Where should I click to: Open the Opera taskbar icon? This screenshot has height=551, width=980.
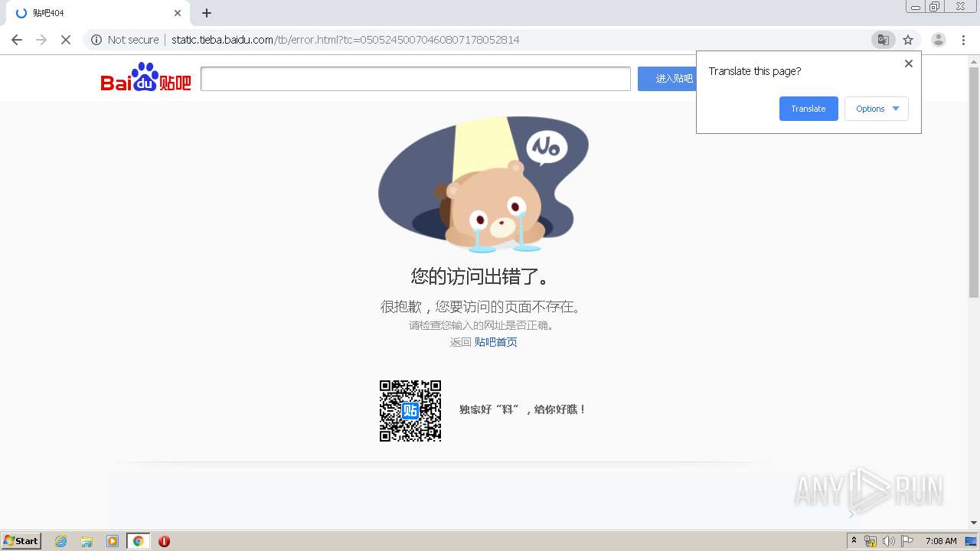point(164,541)
